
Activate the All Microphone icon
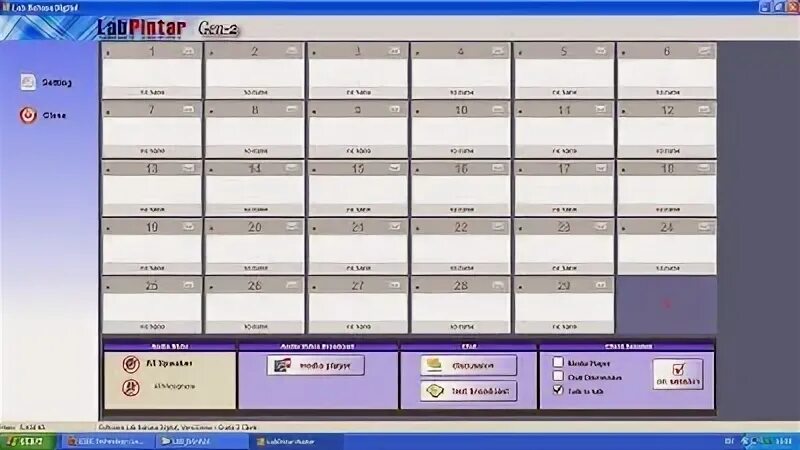coord(131,387)
